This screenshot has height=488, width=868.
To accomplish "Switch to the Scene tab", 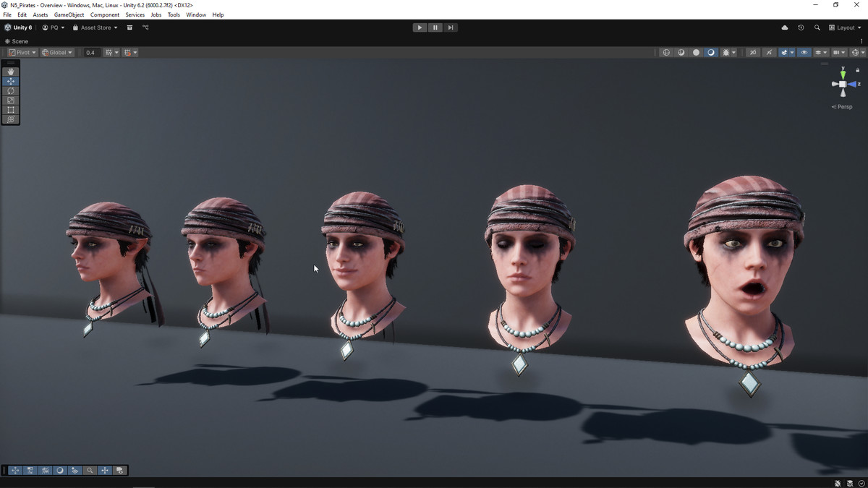I will click(x=17, y=41).
